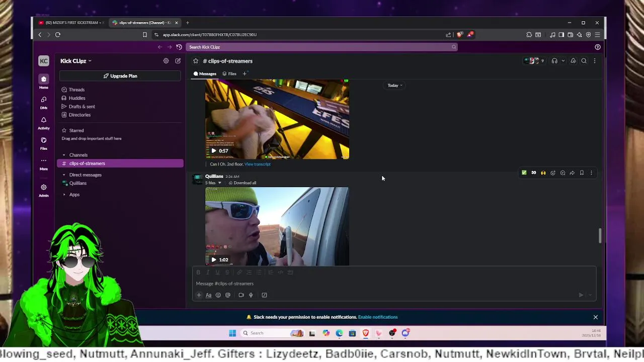Add a new channel tab with plus
This screenshot has height=362, width=644.
(x=245, y=74)
